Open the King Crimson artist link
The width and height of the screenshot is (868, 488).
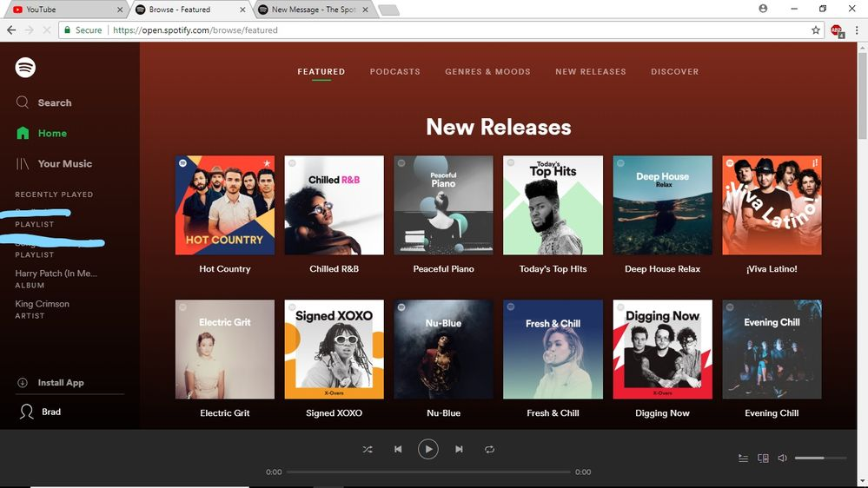pos(42,304)
